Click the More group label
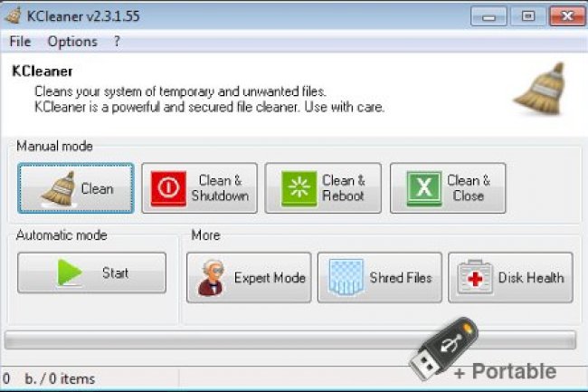Viewport: 588px width, 392px height. [205, 235]
